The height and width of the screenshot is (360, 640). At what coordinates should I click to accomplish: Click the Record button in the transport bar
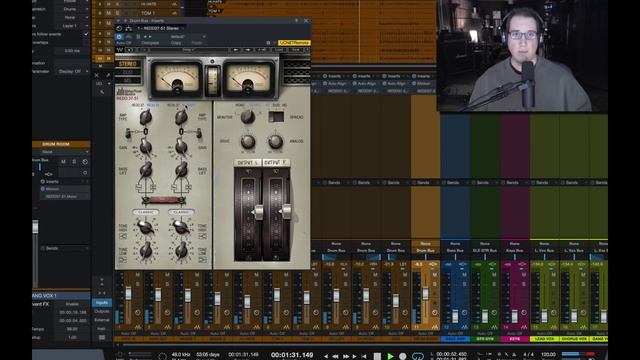coord(403,356)
